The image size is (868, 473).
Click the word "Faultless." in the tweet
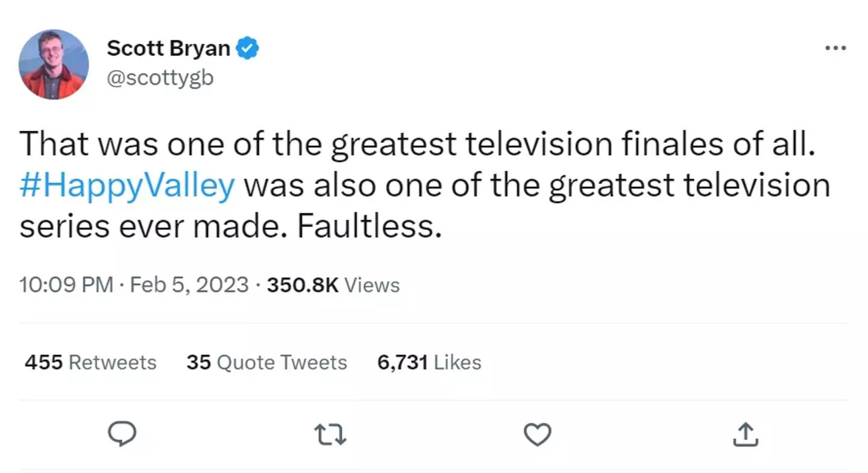366,227
